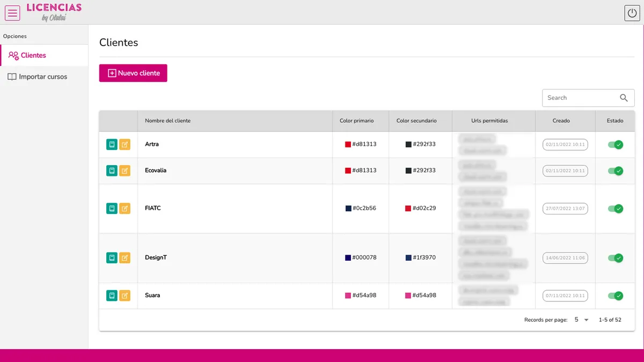Image resolution: width=644 pixels, height=362 pixels.
Task: Click the orange edit icon for DesignT
Action: tap(125, 257)
